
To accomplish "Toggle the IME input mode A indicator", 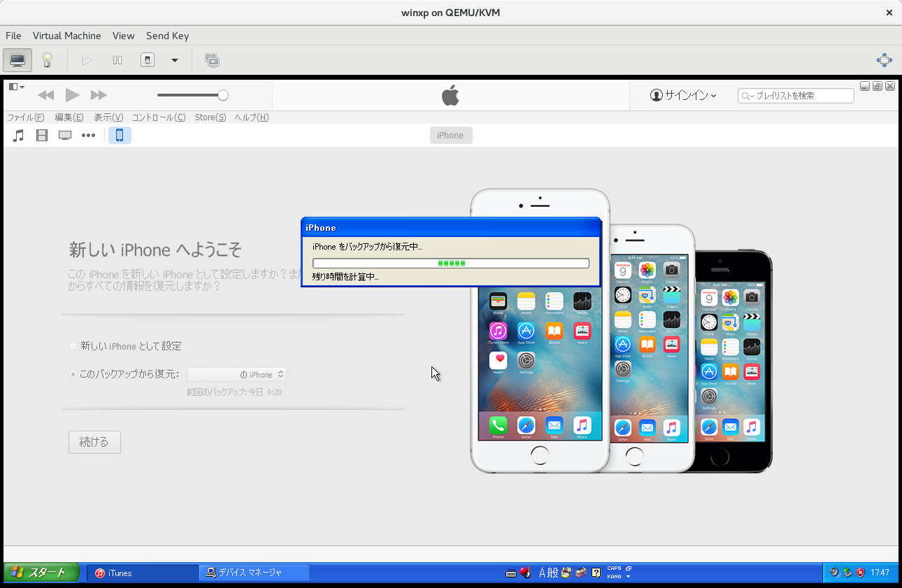I will [x=542, y=573].
